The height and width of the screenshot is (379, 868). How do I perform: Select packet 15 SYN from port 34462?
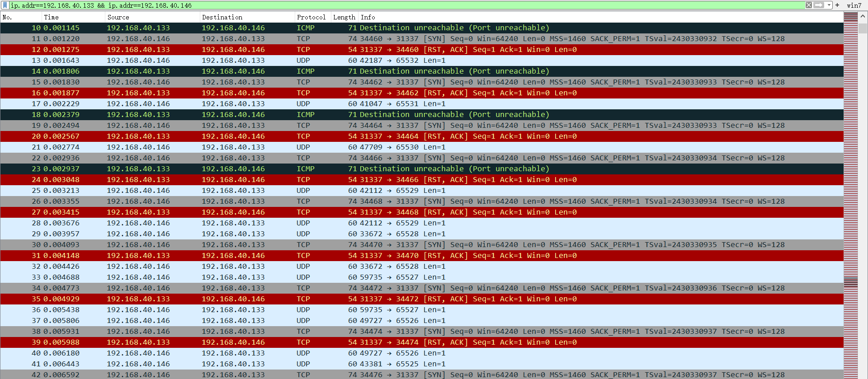[422, 82]
